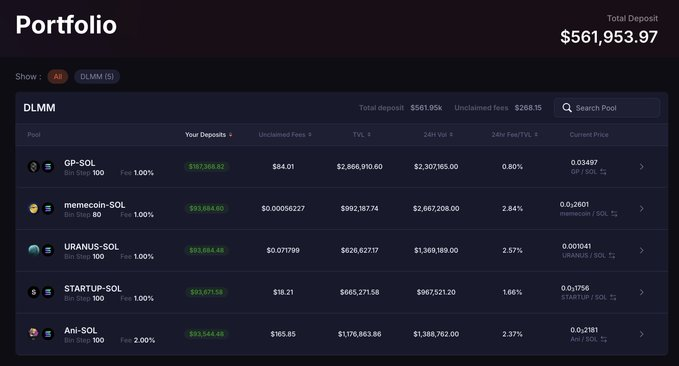Click unclaimed fees value $84.01
Image resolution: width=679 pixels, height=366 pixels.
pos(283,167)
